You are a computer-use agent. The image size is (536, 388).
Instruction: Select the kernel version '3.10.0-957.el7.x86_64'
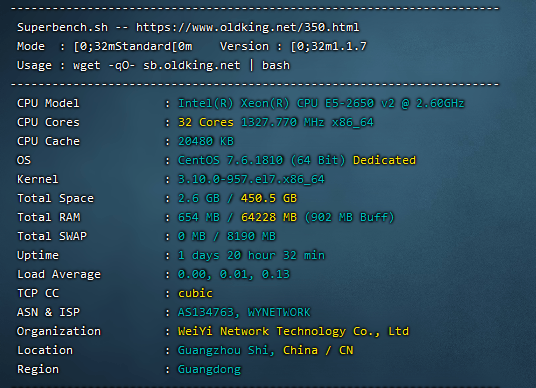251,179
